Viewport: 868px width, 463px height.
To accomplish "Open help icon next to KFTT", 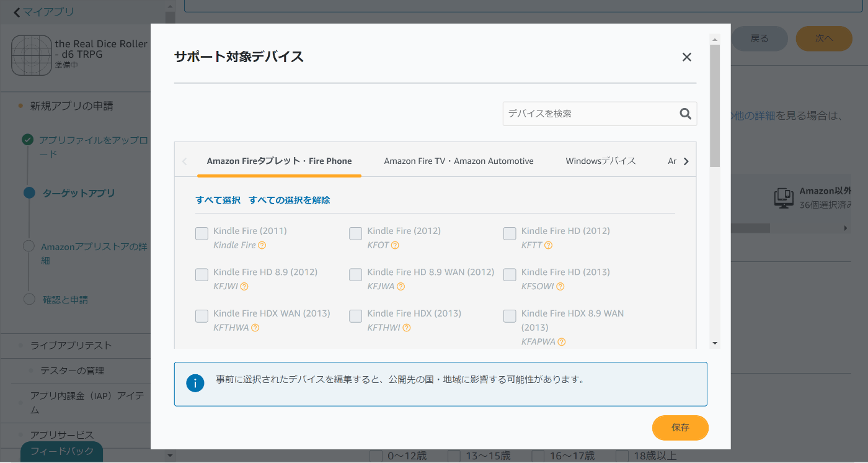I will (548, 245).
